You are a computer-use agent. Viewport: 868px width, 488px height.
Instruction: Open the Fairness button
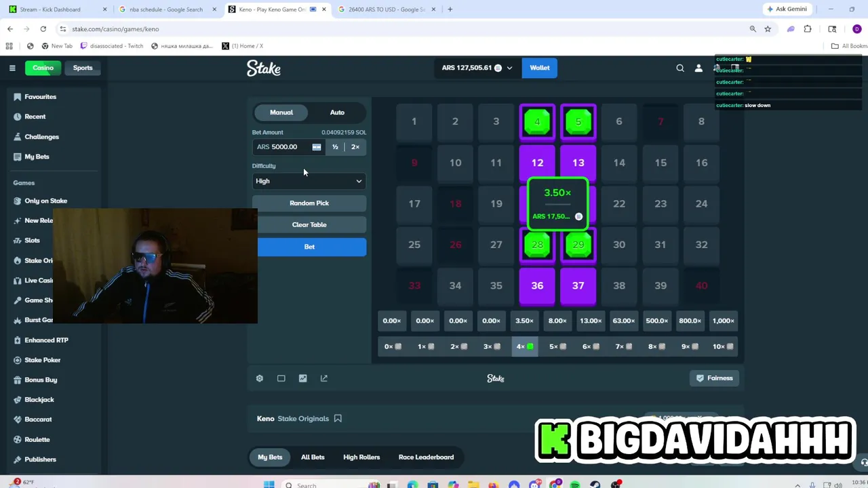715,378
